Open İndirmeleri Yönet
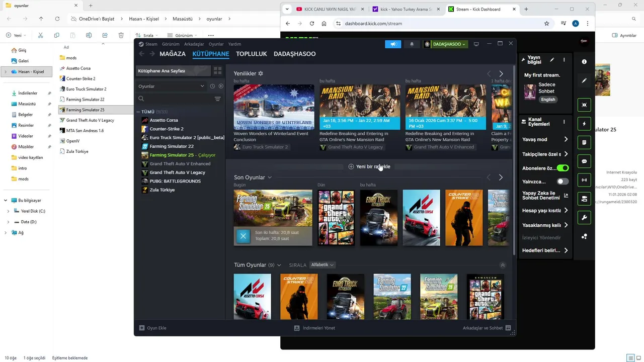The width and height of the screenshot is (644, 362). click(x=314, y=328)
